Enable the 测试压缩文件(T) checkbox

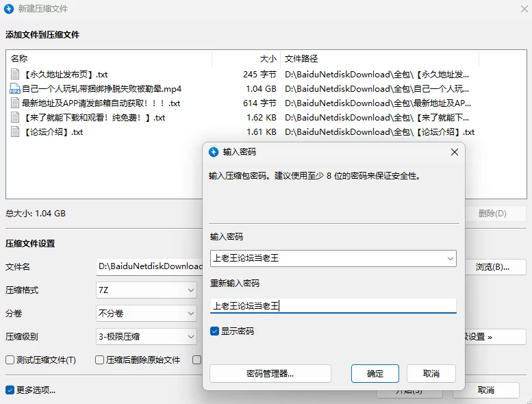pyautogui.click(x=10, y=359)
